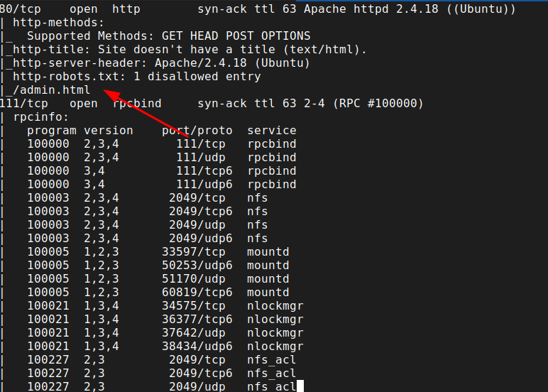
Task: Click 'Apache httpd 2.4.18 ((Ubuntu))' version text
Action: point(410,9)
